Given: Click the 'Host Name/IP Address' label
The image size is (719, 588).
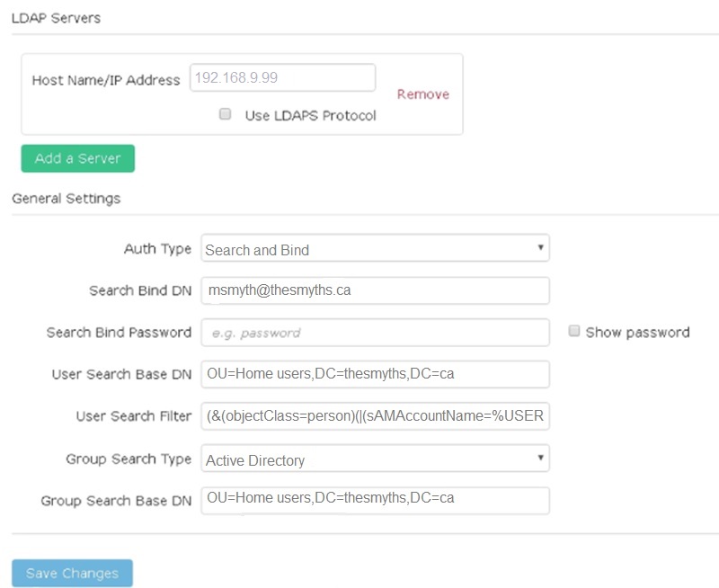Looking at the screenshot, I should (x=106, y=80).
